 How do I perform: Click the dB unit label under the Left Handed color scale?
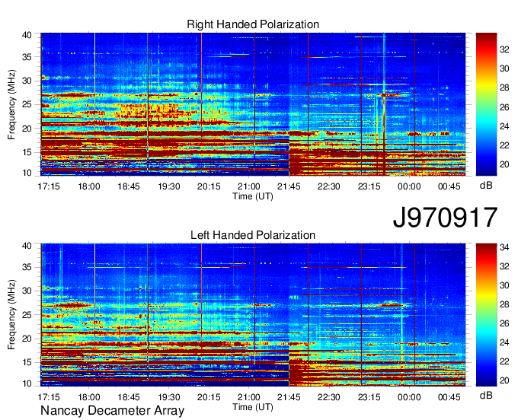tap(486, 395)
